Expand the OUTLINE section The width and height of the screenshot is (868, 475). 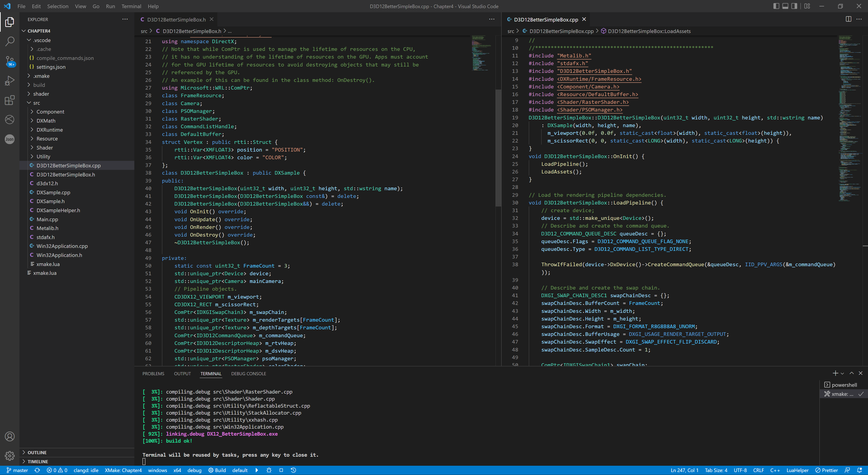click(x=37, y=452)
